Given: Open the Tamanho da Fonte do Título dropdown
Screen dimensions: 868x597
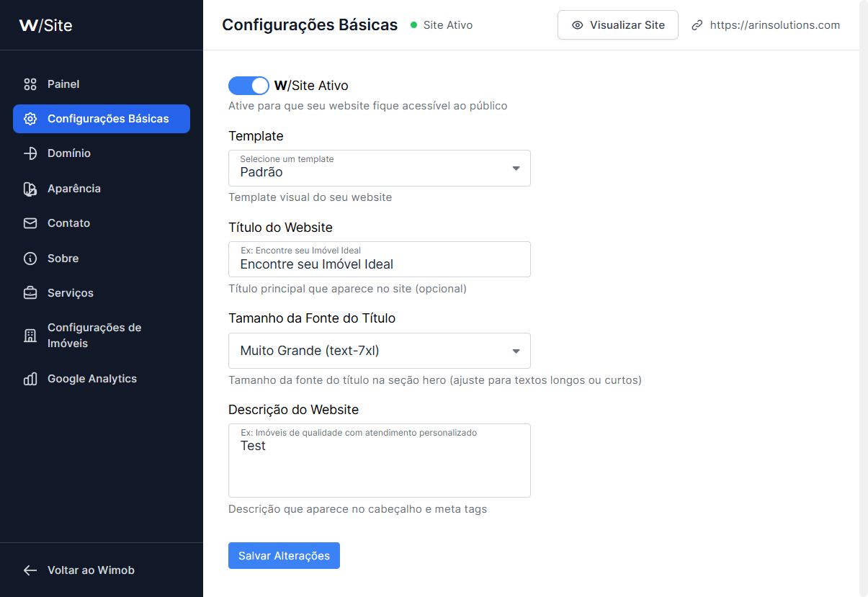Looking at the screenshot, I should point(380,351).
